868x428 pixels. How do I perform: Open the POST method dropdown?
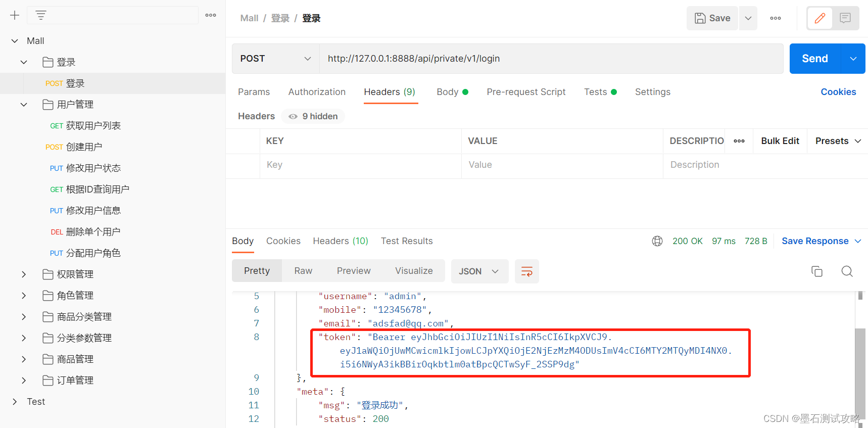point(275,59)
